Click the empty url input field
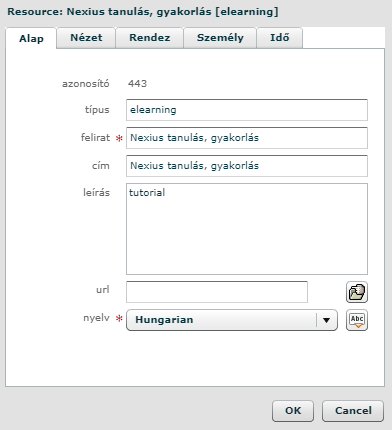The height and width of the screenshot is (430, 392). pos(217,292)
